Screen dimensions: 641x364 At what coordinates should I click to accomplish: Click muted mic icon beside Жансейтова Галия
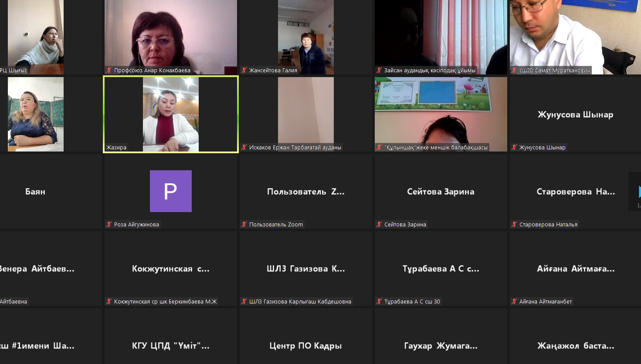coord(244,70)
